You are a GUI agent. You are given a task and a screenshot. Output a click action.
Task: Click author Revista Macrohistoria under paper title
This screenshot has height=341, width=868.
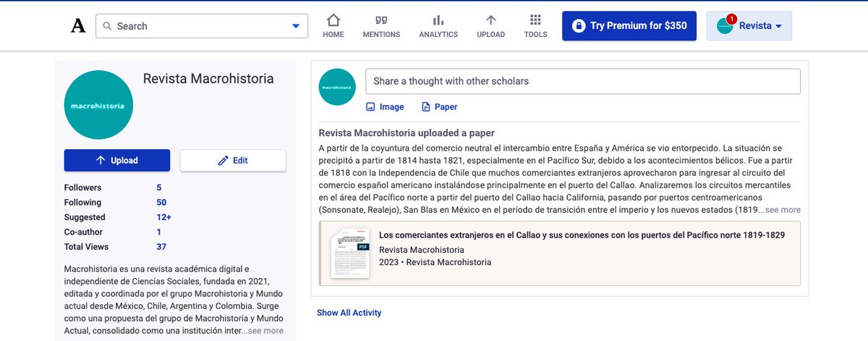pos(422,250)
